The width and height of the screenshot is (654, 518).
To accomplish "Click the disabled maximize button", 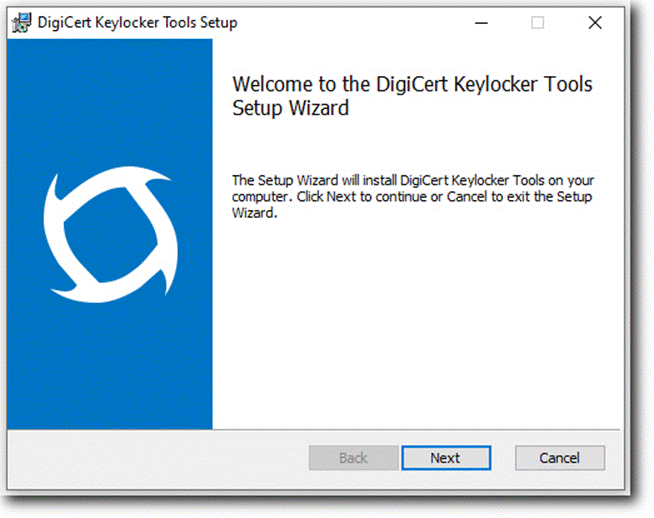I will tap(538, 23).
